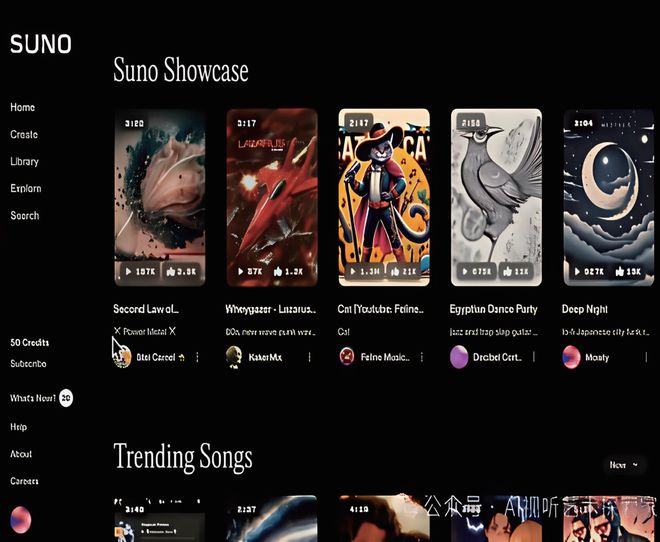Open the KakerMix artist avatar
Screen dimensions: 660x542
(x=234, y=357)
